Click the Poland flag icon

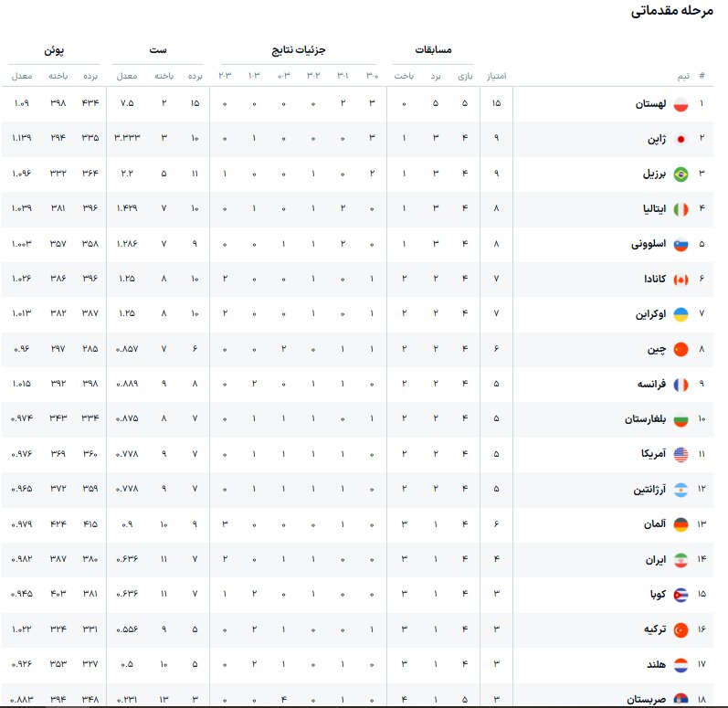(681, 104)
